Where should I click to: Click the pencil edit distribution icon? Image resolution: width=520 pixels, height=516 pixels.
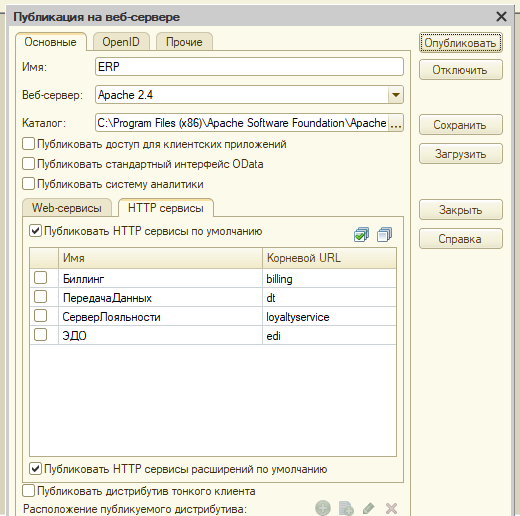368,508
